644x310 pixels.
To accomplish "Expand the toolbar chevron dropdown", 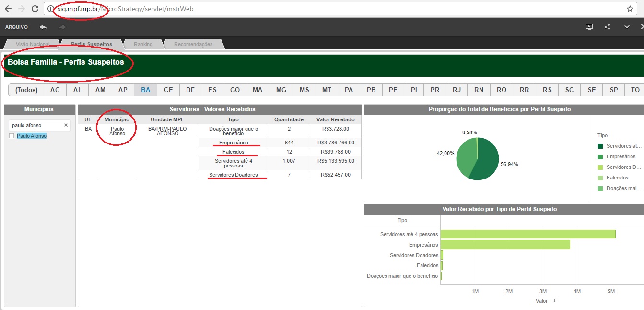I will [627, 27].
